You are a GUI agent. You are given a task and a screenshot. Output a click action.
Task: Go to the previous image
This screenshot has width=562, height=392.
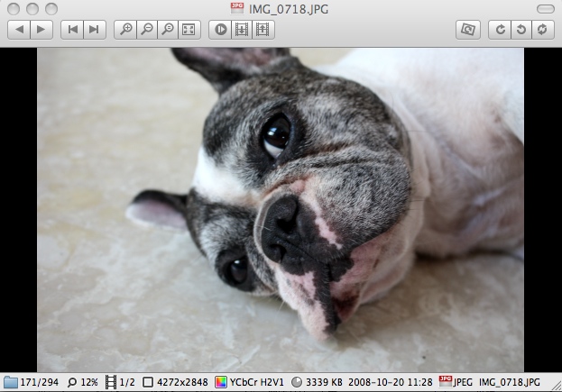[19, 30]
